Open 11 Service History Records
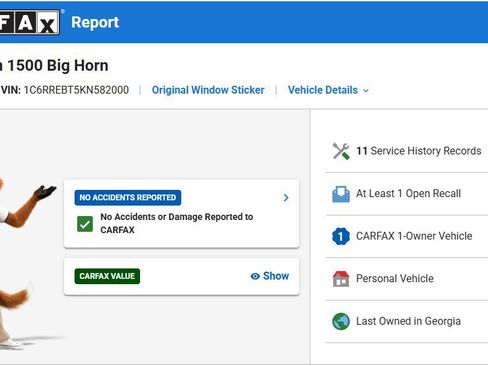The height and width of the screenshot is (366, 488). (x=419, y=151)
